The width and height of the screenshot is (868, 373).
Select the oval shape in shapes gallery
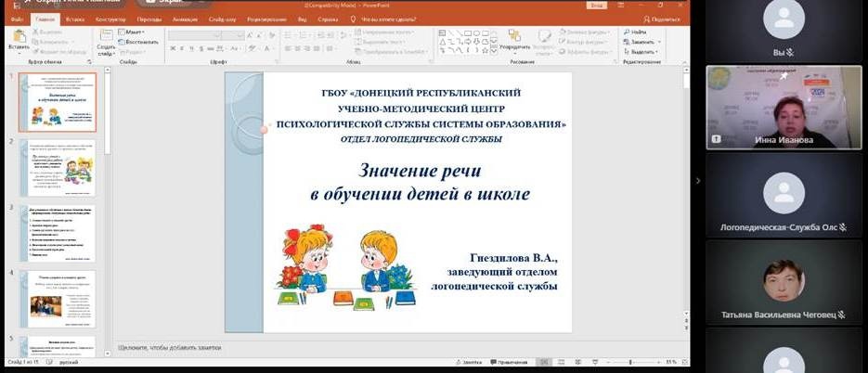pyautogui.click(x=476, y=33)
